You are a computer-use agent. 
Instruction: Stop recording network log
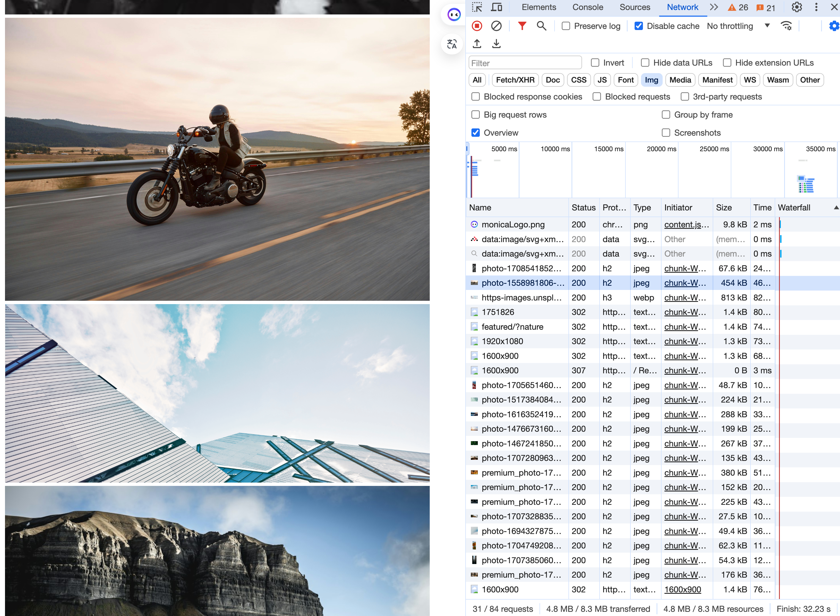tap(477, 26)
